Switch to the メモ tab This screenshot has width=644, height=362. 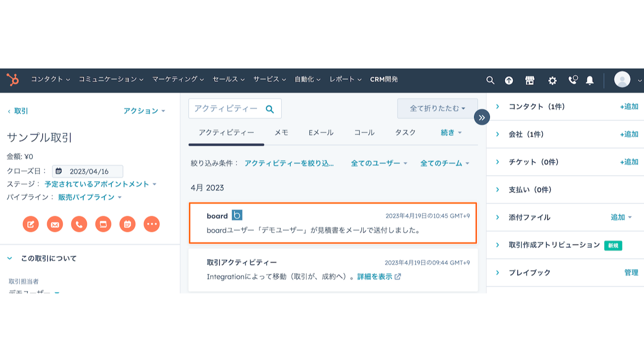click(x=281, y=132)
